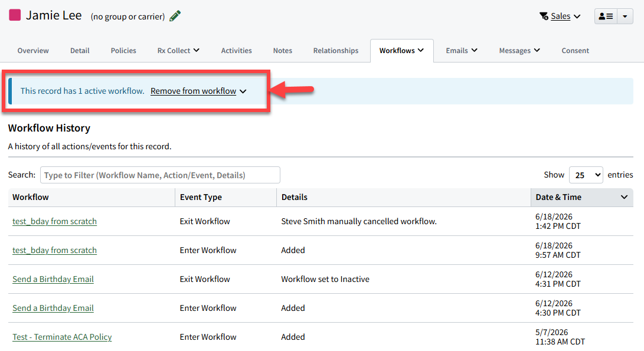The width and height of the screenshot is (644, 351).
Task: View the Notes tab
Action: click(283, 51)
